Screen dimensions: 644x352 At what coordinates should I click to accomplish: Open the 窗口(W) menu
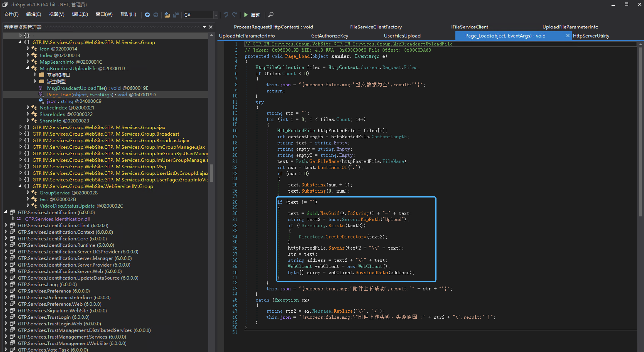104,14
